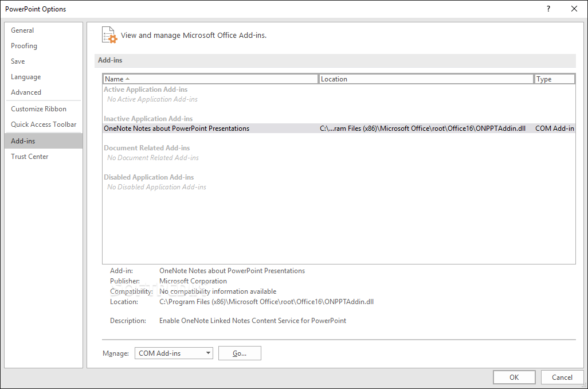Viewport: 588px width, 389px height.
Task: Switch to the Proofing category
Action: (x=44, y=46)
